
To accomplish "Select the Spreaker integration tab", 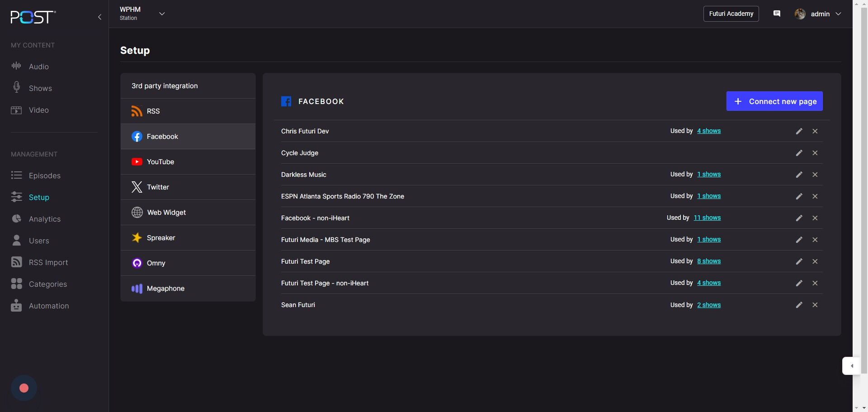I will point(188,238).
